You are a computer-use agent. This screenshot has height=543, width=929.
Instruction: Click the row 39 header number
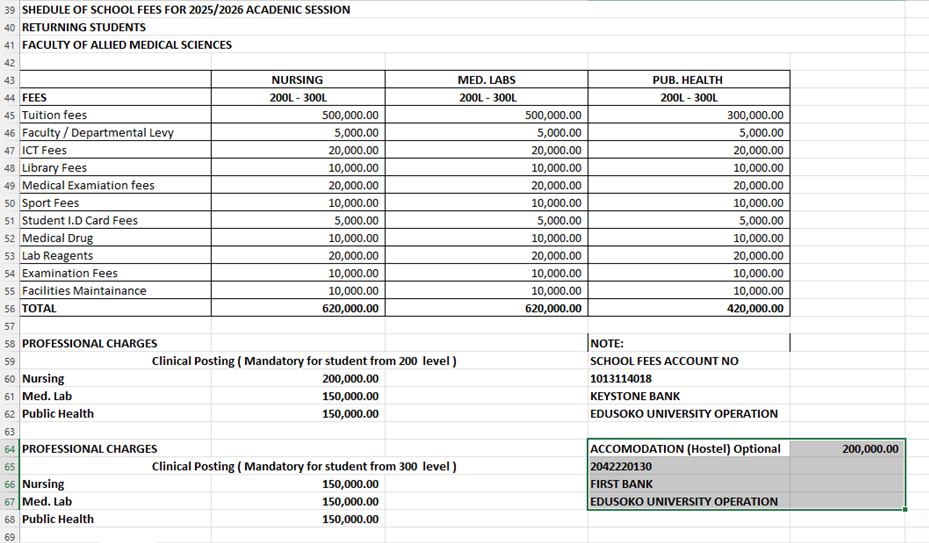click(9, 10)
